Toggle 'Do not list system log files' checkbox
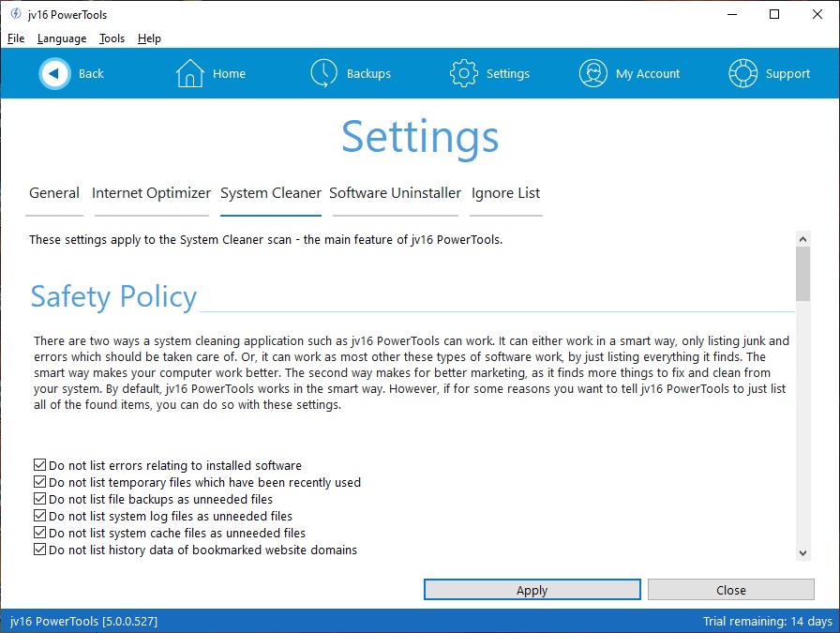840x633 pixels. coord(39,516)
